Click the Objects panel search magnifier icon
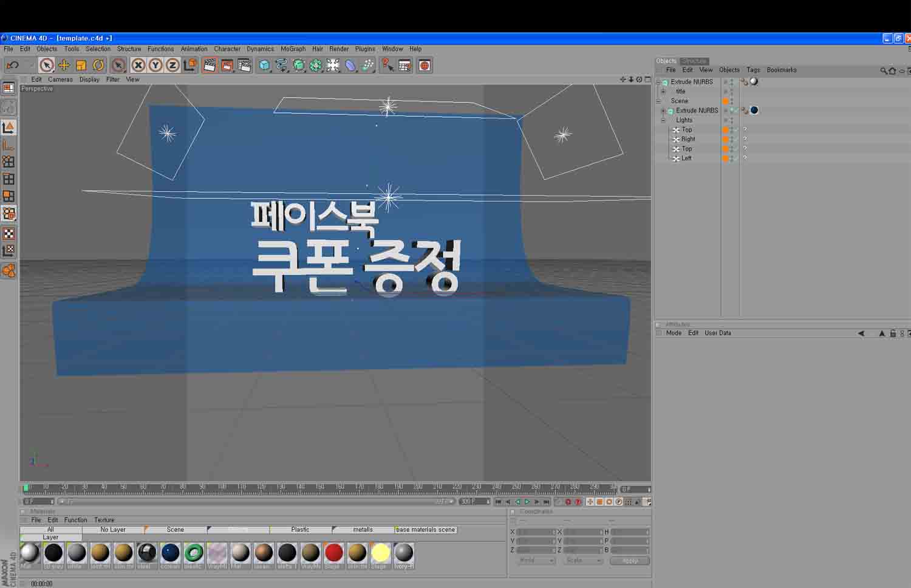This screenshot has height=588, width=911. point(884,70)
